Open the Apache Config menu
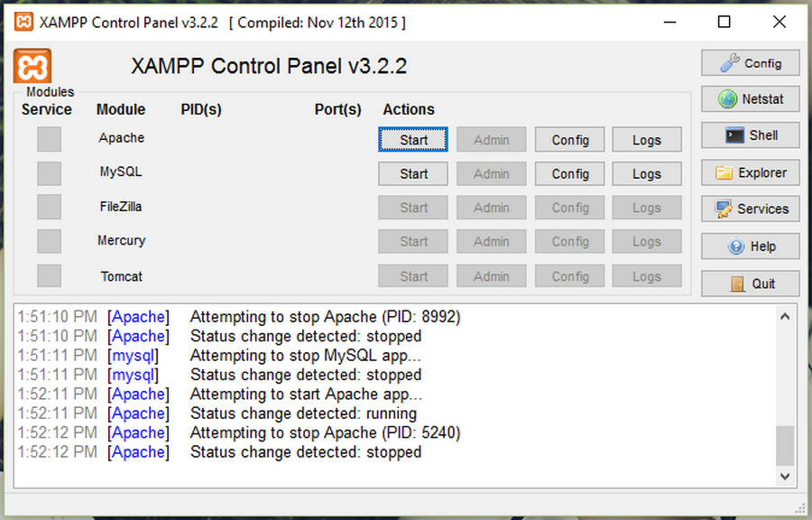812x520 pixels. [x=569, y=140]
